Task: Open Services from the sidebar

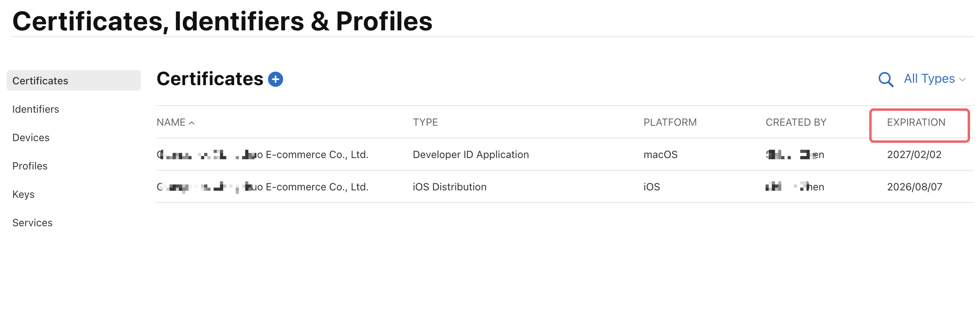Action: pos(32,223)
